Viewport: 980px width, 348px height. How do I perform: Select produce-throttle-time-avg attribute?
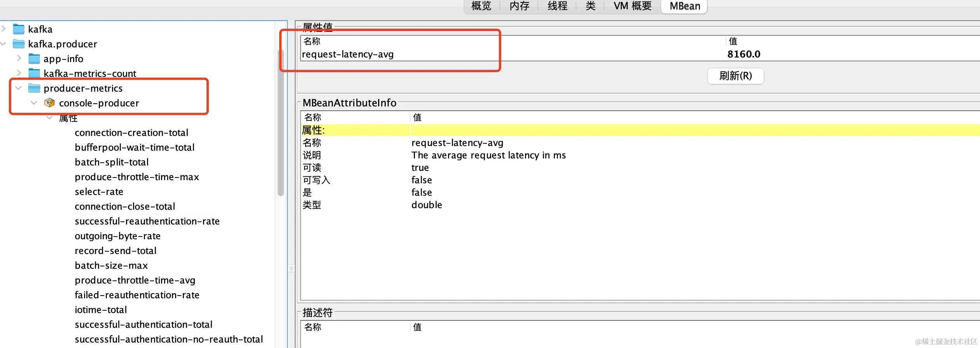(135, 280)
